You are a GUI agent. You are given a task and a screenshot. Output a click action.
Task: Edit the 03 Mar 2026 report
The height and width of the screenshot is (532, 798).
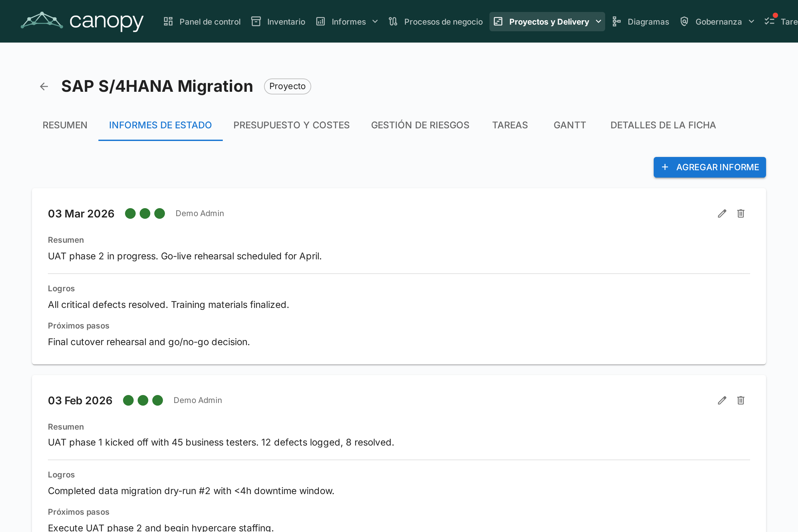coord(722,213)
